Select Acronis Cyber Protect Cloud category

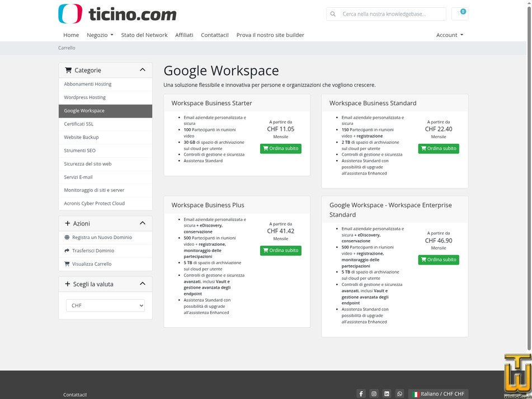pos(105,204)
